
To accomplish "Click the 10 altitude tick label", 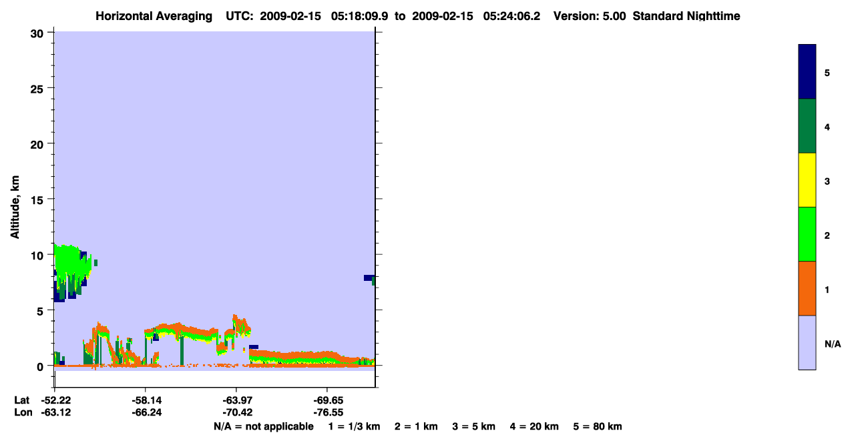I will tap(38, 255).
